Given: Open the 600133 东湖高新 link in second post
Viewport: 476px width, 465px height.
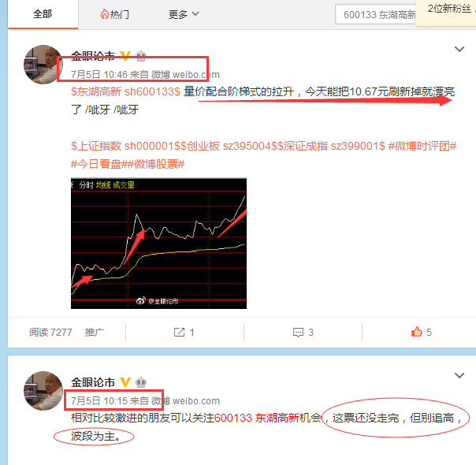Looking at the screenshot, I should (x=256, y=418).
